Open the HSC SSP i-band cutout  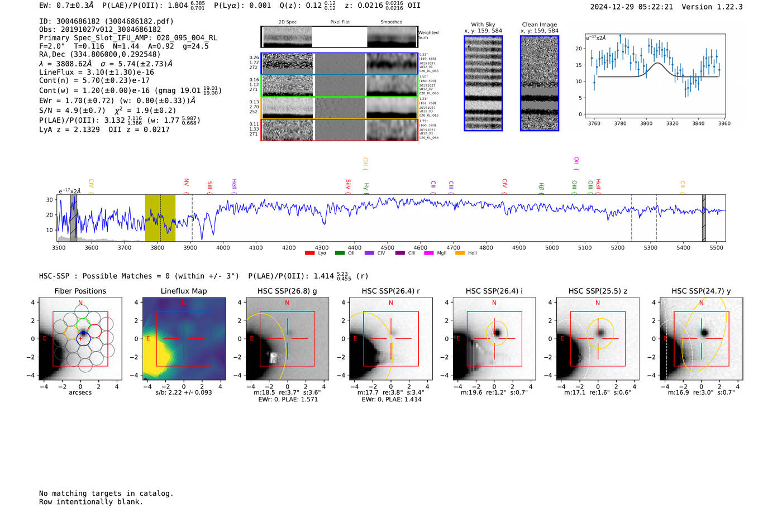pyautogui.click(x=494, y=339)
